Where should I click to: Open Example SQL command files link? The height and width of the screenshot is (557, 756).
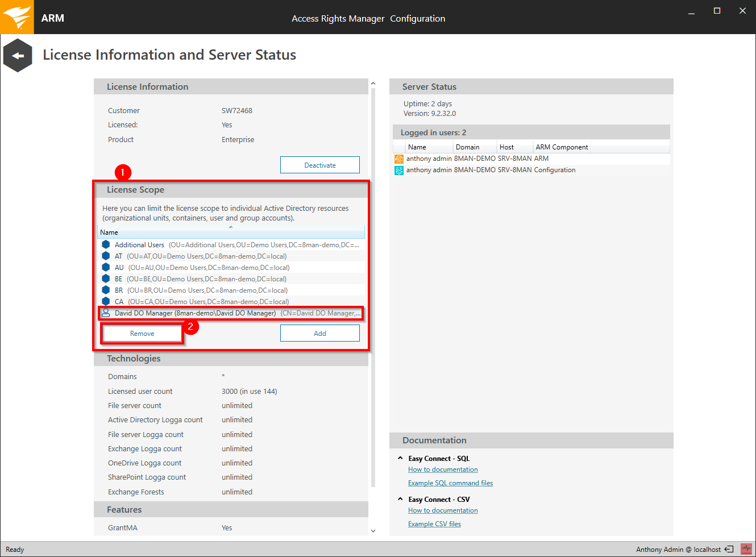pyautogui.click(x=450, y=483)
